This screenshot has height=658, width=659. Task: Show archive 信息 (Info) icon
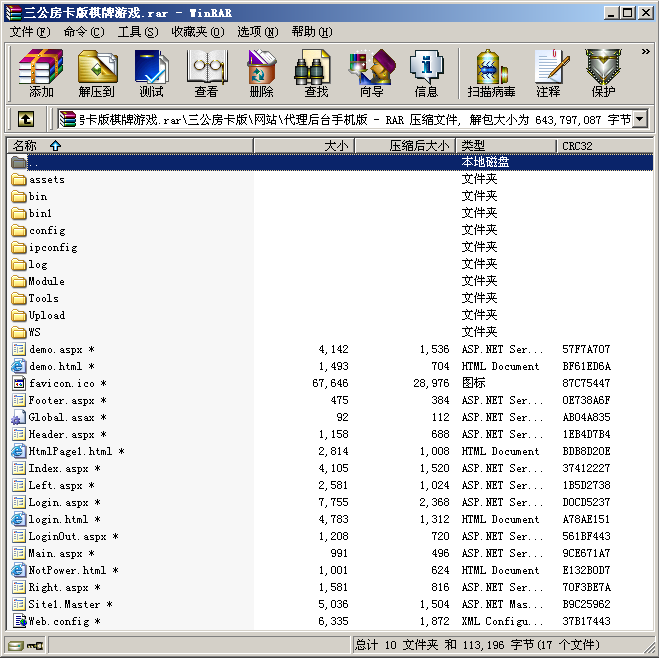[x=426, y=73]
